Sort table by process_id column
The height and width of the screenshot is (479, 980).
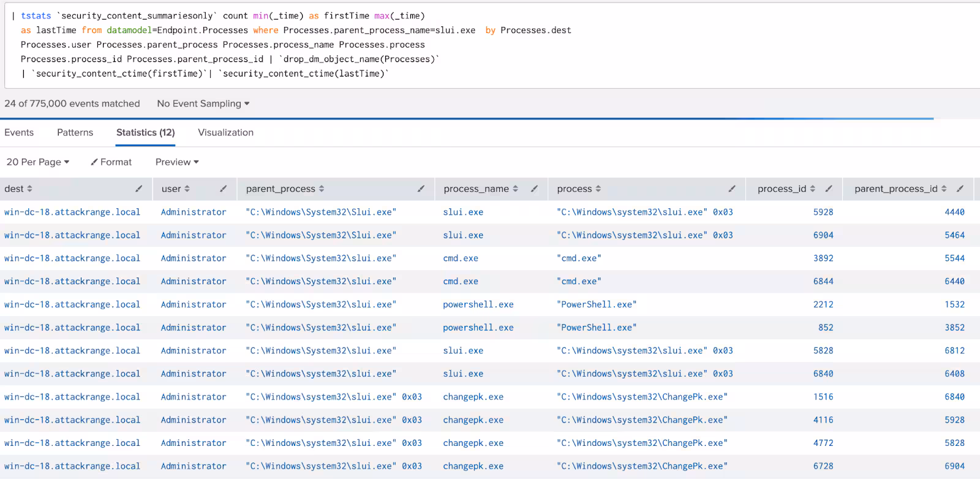(812, 189)
